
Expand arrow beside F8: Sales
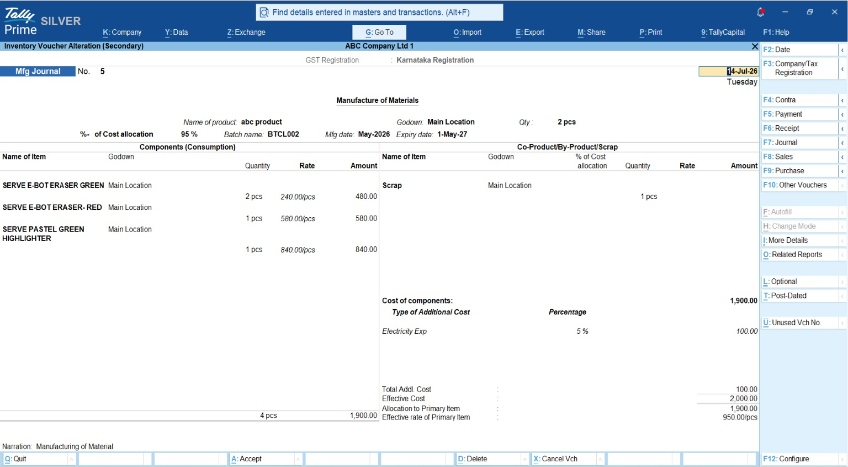(x=843, y=157)
